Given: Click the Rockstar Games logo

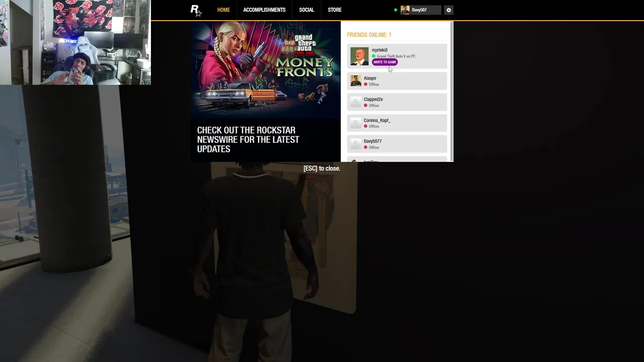Looking at the screenshot, I should tap(196, 10).
